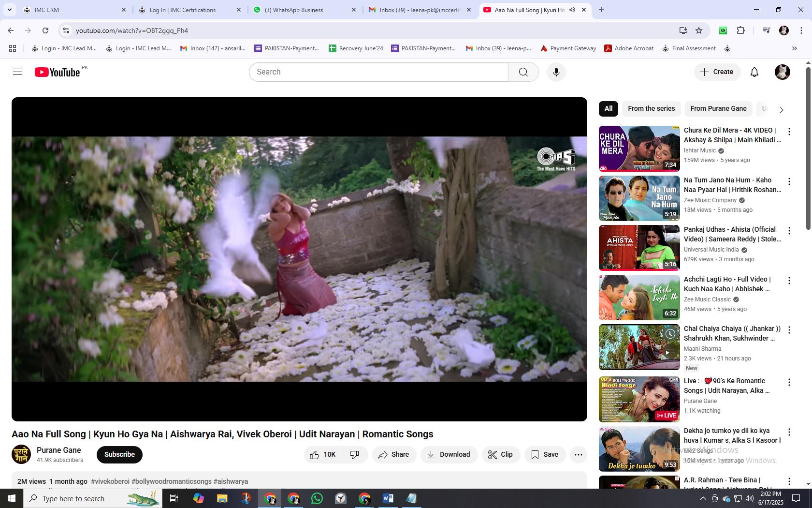Open the Final Assessment bookmark
This screenshot has height=508, width=812.
(689, 48)
